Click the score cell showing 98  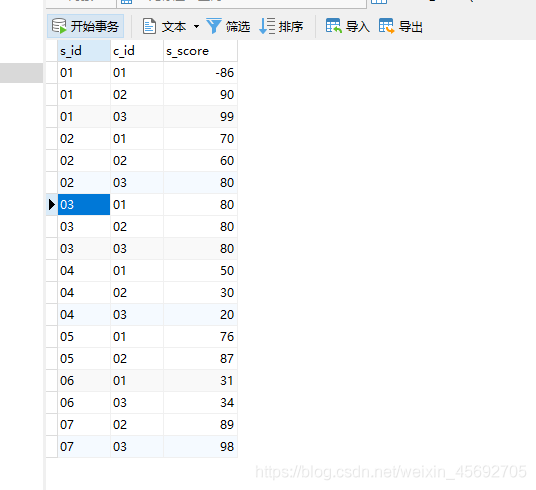click(x=200, y=447)
